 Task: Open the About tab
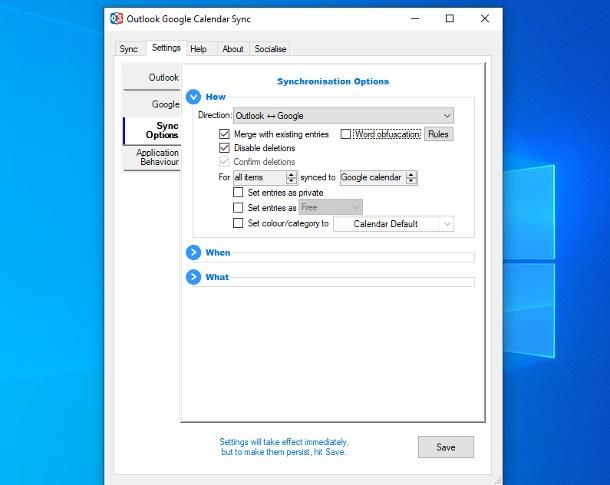click(233, 49)
